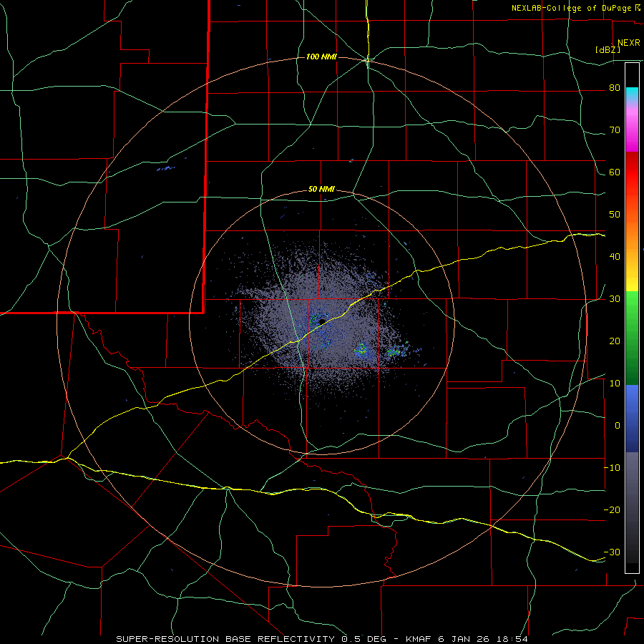644x644 pixels.
Task: Click the 40 value on dBZ scale
Action: tap(615, 257)
